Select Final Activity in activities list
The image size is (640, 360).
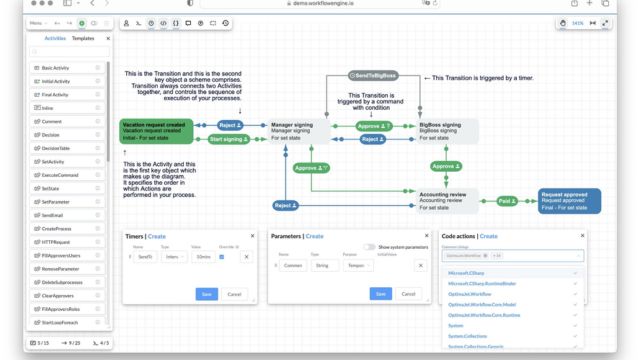coord(67,95)
